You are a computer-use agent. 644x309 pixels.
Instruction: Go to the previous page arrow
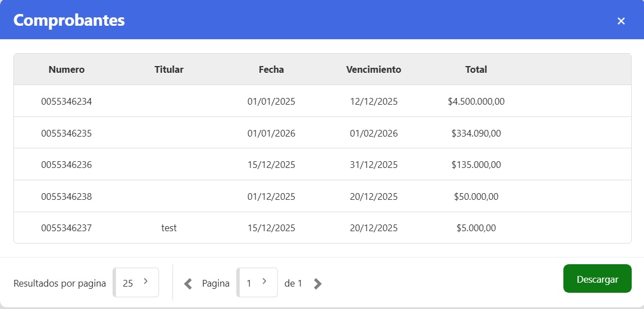tap(188, 284)
